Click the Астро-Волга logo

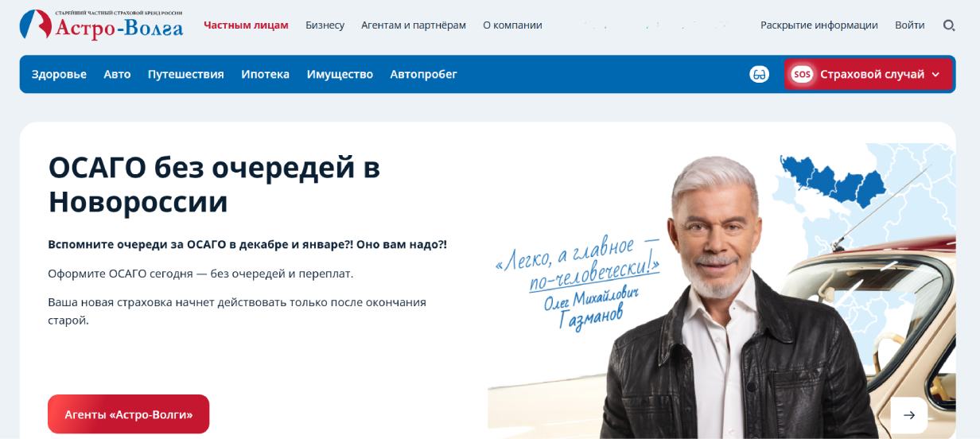pyautogui.click(x=101, y=25)
